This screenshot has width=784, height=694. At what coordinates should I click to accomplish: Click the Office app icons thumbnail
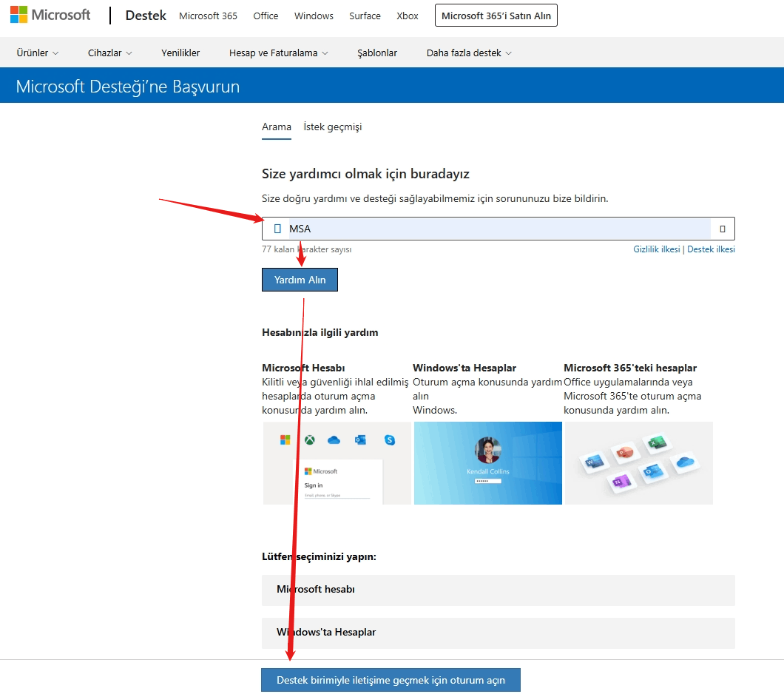point(638,463)
